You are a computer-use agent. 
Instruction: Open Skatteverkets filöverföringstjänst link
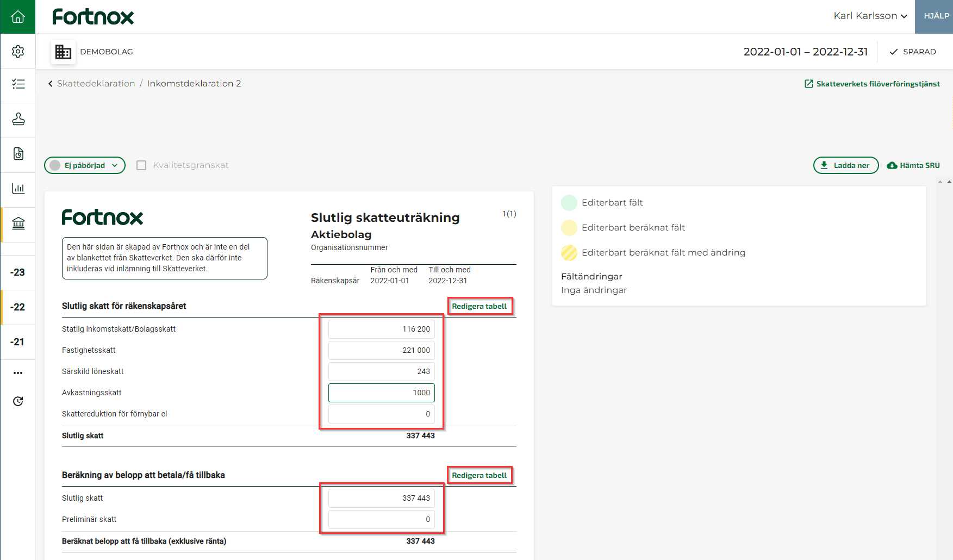tap(872, 84)
